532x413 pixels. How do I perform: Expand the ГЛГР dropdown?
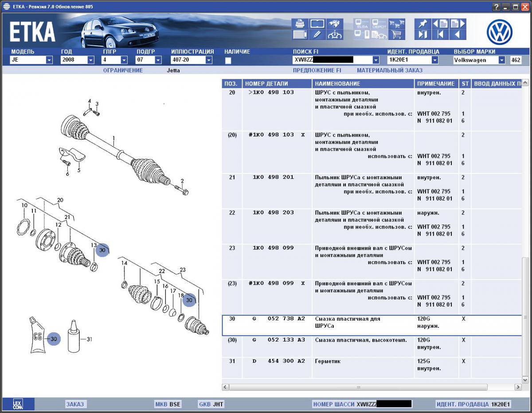[124, 60]
